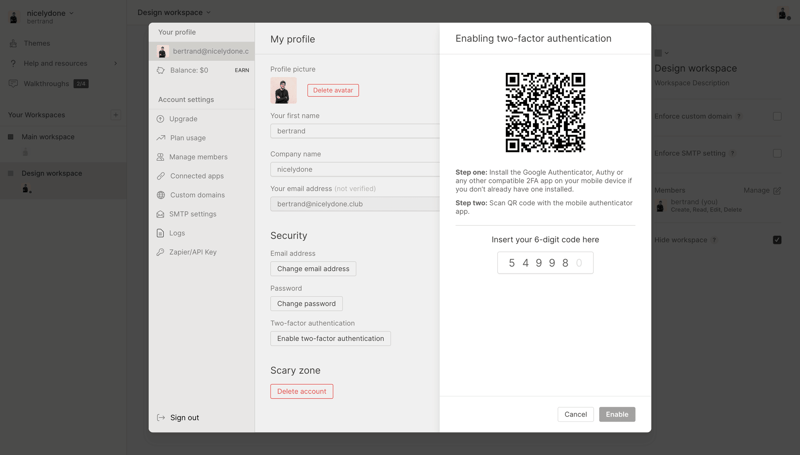The height and width of the screenshot is (455, 800).
Task: Click the Help and resources question icon
Action: pos(13,63)
